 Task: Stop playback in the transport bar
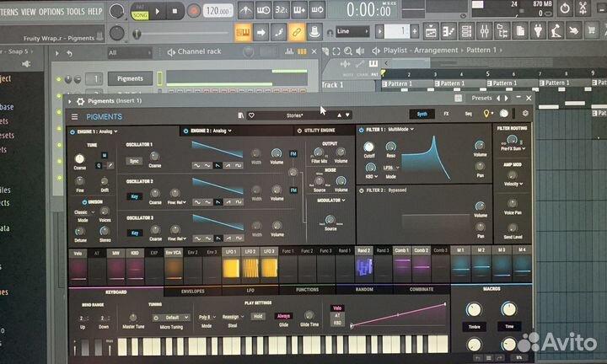(175, 12)
